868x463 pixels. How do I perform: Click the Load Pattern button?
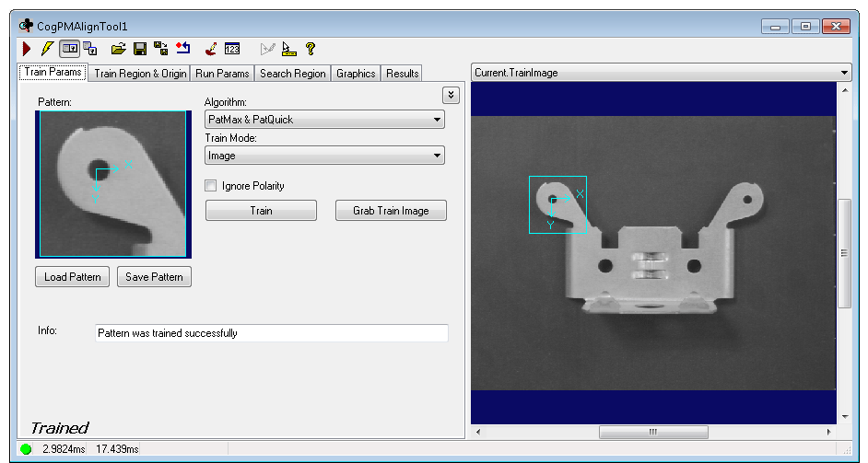pos(73,276)
